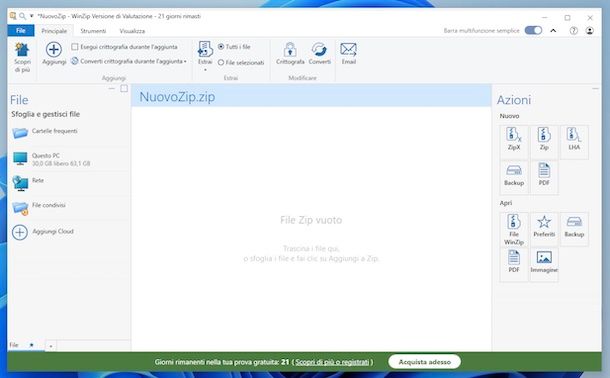The height and width of the screenshot is (378, 610).
Task: Open Rete network location
Action: click(69, 183)
